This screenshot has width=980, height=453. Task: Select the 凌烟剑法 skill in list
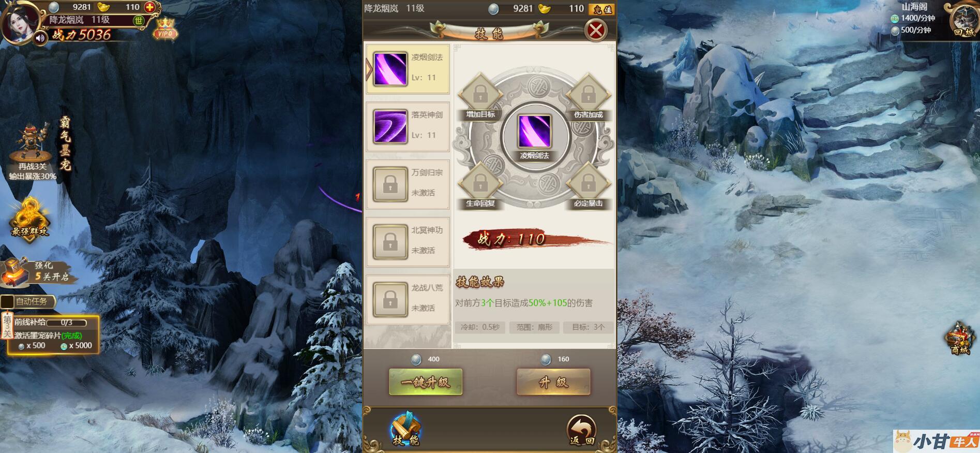tap(408, 69)
